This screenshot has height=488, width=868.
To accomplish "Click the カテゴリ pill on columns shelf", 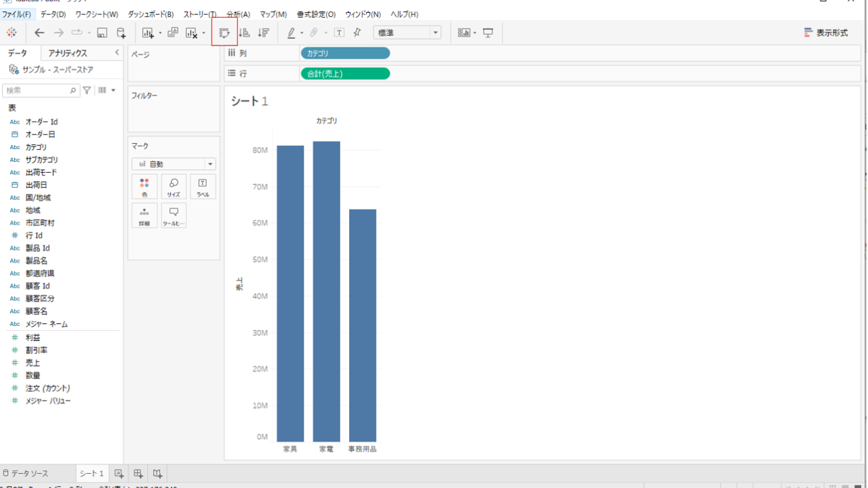I will [x=345, y=53].
